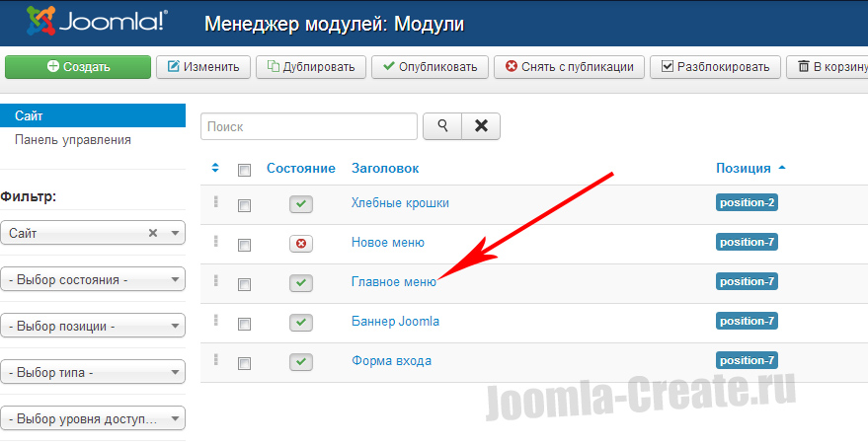868x447 pixels.
Task: Clear search with the X button
Action: pos(481,126)
